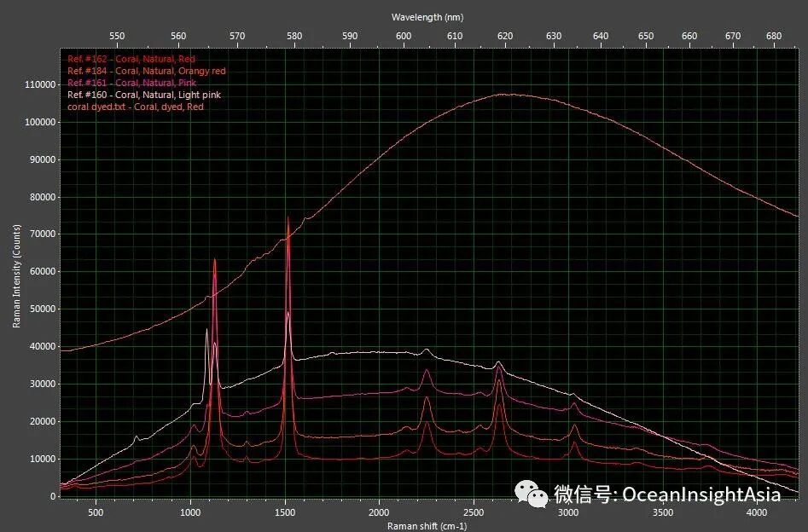Select legend entry Ref. #162 Coral Natural Red
The image size is (808, 532).
coord(131,59)
